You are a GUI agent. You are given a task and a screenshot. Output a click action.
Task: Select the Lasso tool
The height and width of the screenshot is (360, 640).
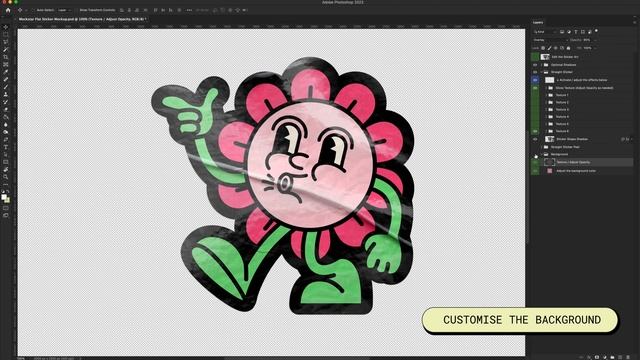6,42
